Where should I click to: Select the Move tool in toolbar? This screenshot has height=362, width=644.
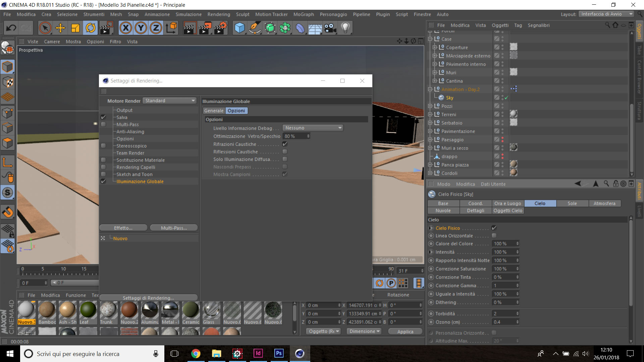point(60,28)
